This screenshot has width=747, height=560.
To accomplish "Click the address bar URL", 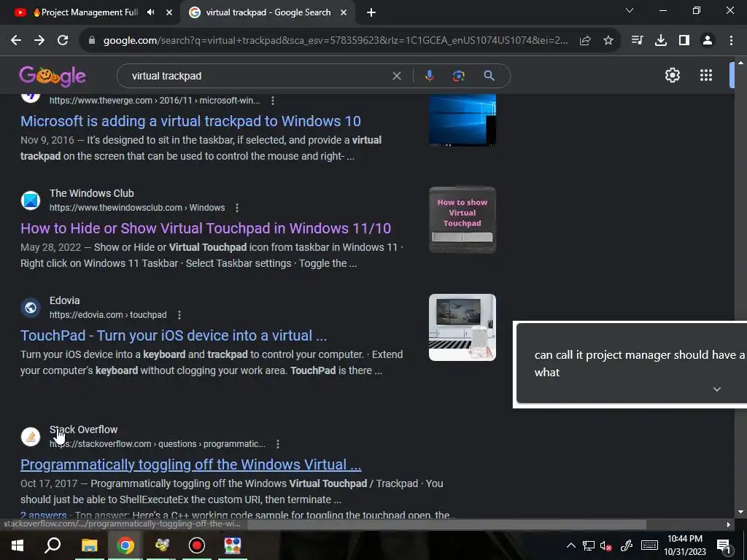I will click(336, 41).
